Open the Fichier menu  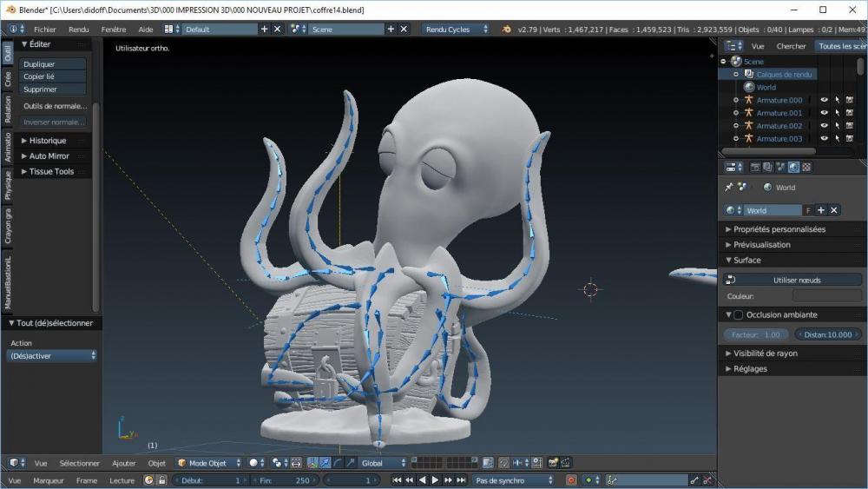tap(44, 29)
